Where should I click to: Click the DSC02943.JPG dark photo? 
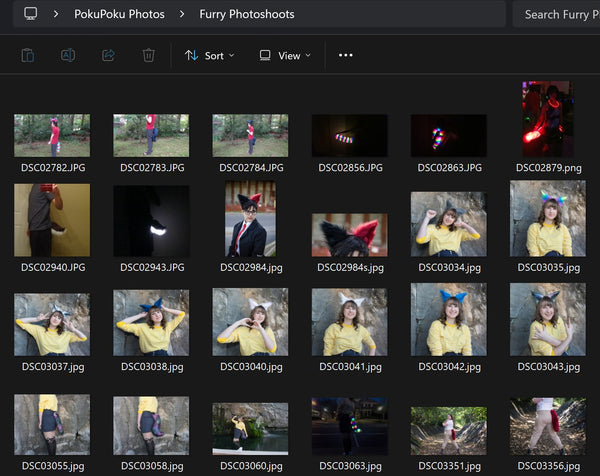tap(151, 222)
